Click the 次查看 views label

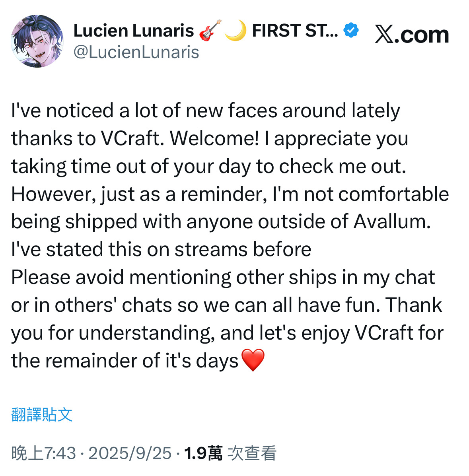[x=252, y=453]
